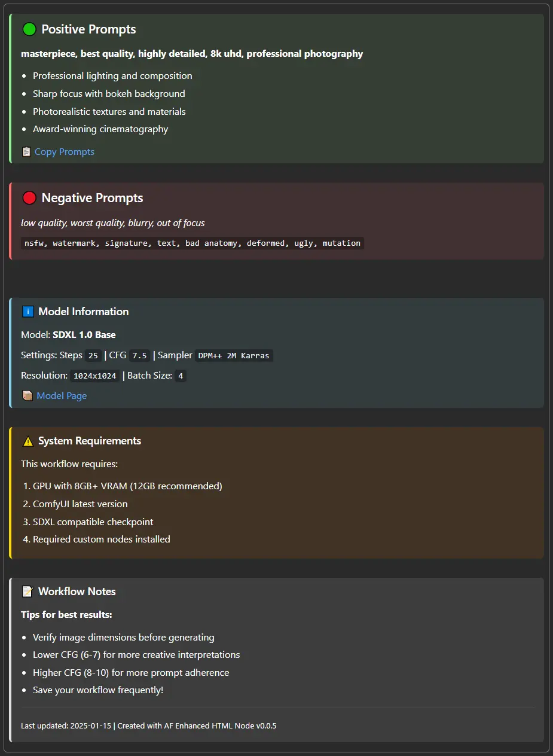Click the memo icon beside Workflow Notes

pos(28,592)
